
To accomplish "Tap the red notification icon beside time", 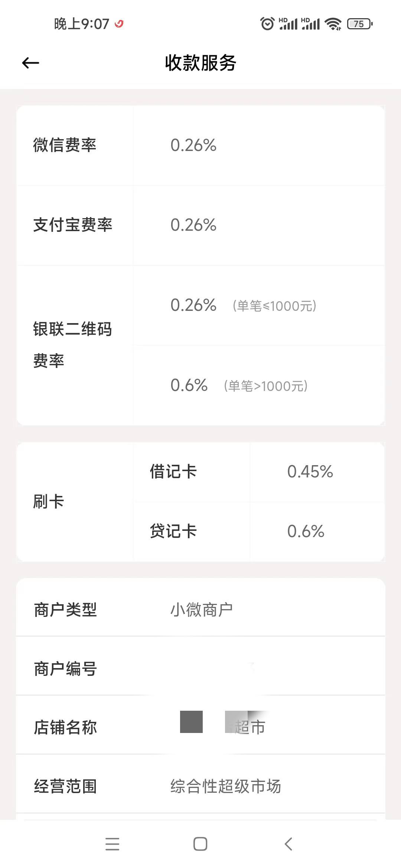I will point(119,24).
